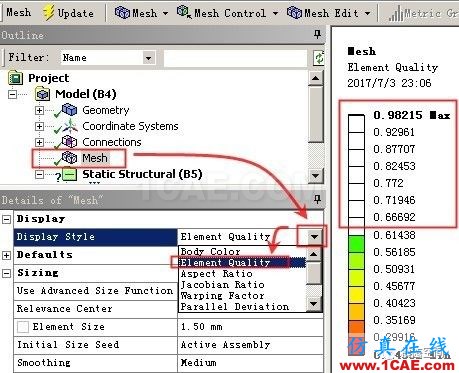
Task: Select the Initial Size Seed row
Action: (x=95, y=345)
